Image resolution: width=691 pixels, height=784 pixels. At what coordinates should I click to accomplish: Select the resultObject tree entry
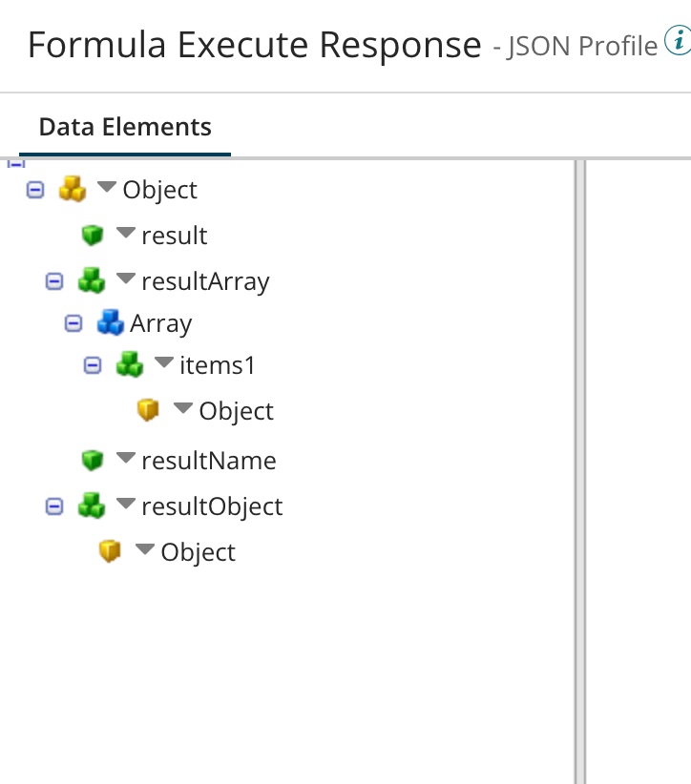coord(212,505)
